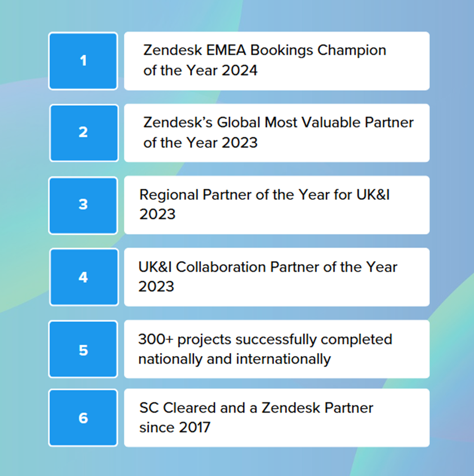Image resolution: width=474 pixels, height=476 pixels.
Task: Select the Zendesk EMEA Bookings Champion card
Action: pos(277,61)
